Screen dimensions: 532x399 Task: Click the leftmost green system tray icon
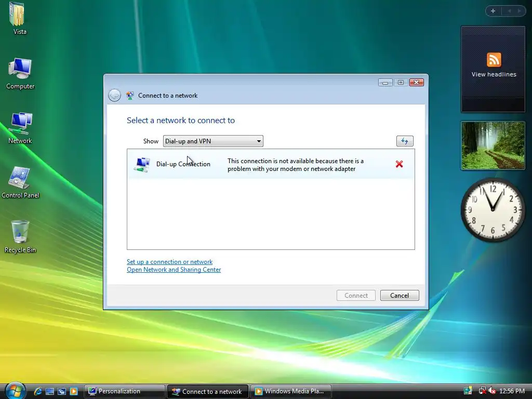coord(468,391)
